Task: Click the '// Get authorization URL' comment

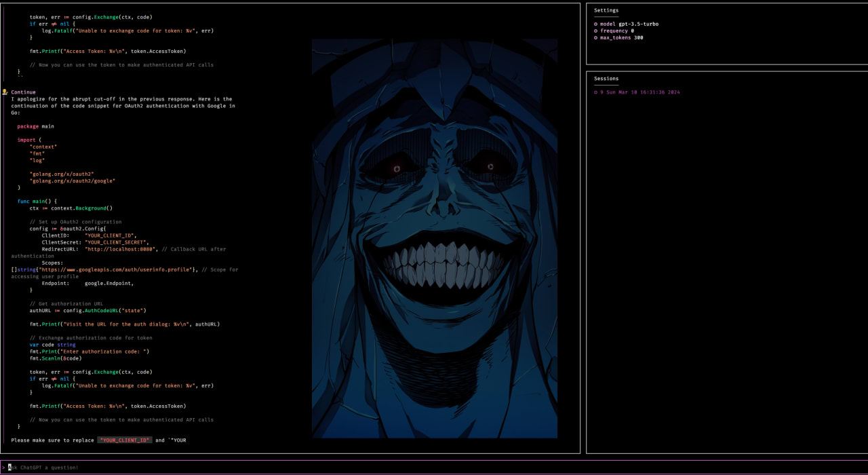Action: click(66, 303)
